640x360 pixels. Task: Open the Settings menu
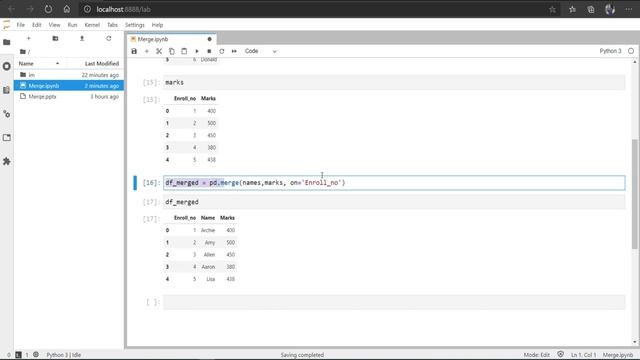click(x=135, y=25)
